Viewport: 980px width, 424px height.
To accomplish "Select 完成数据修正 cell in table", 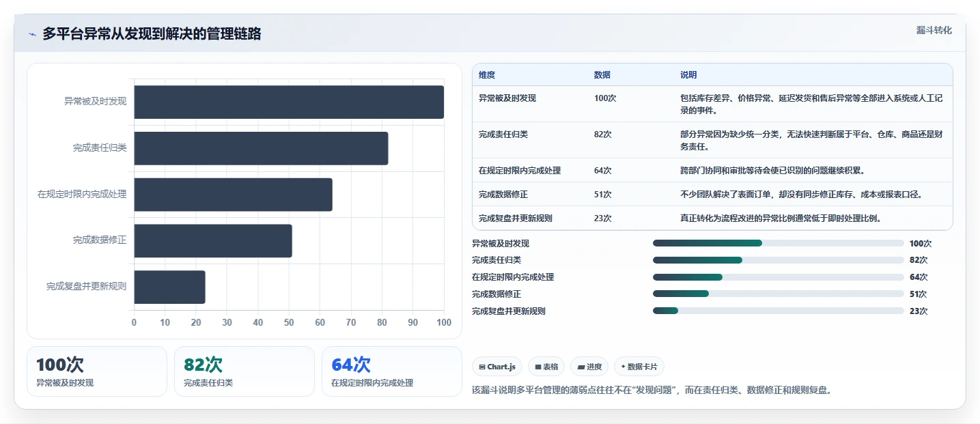I will click(x=503, y=195).
